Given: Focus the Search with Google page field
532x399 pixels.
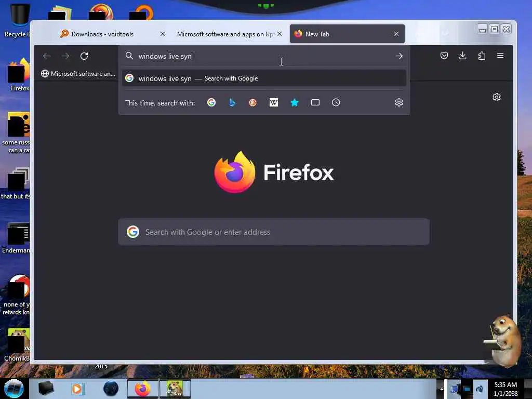Looking at the screenshot, I should [x=274, y=232].
